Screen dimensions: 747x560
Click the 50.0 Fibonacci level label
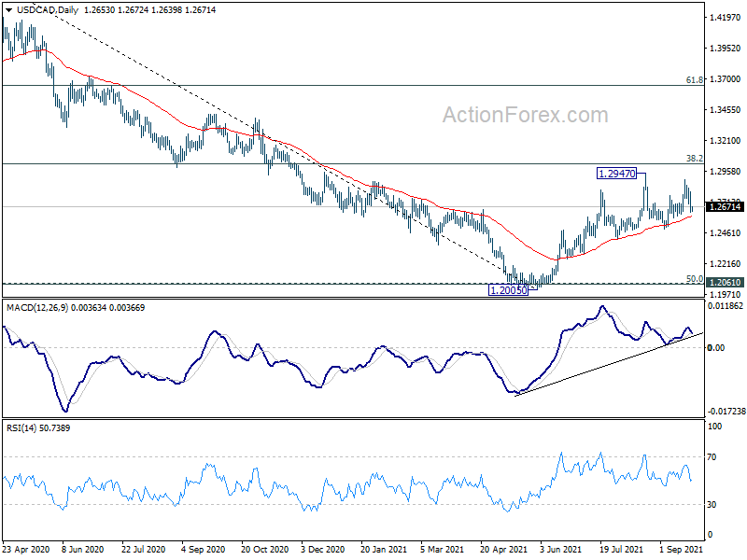click(694, 278)
